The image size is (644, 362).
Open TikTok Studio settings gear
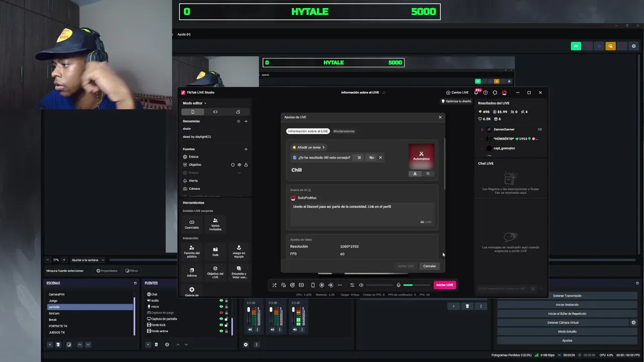(x=495, y=93)
